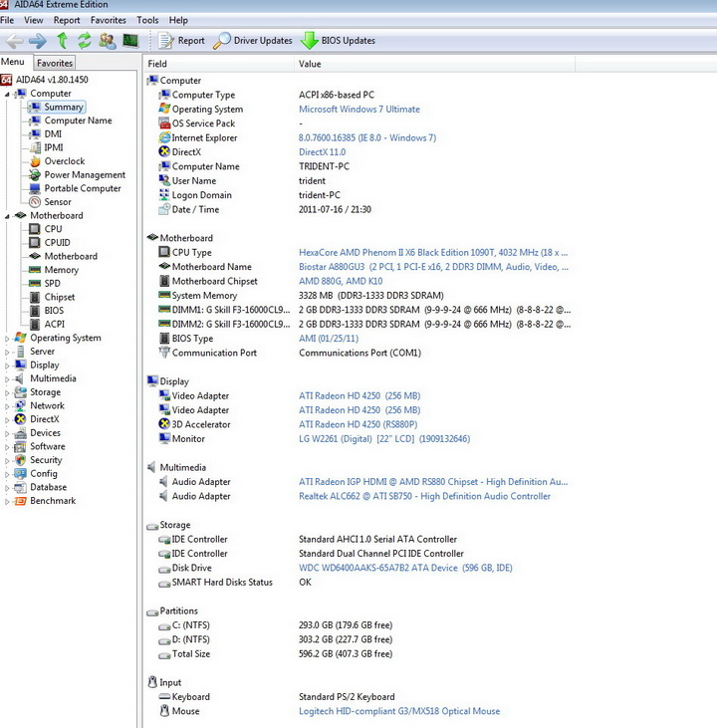This screenshot has width=717, height=728.
Task: Open the monitor diagnostics toolbar icon
Action: (x=130, y=41)
